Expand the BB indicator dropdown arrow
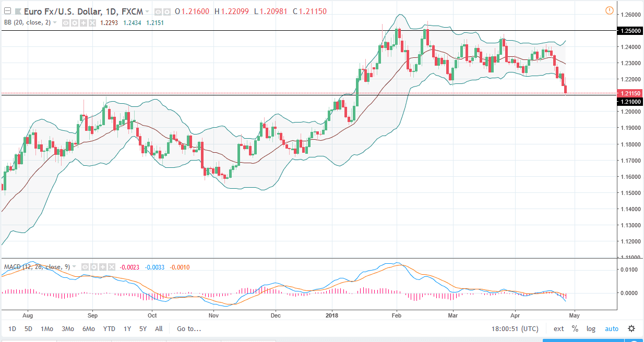This screenshot has width=644, height=342. (x=54, y=22)
